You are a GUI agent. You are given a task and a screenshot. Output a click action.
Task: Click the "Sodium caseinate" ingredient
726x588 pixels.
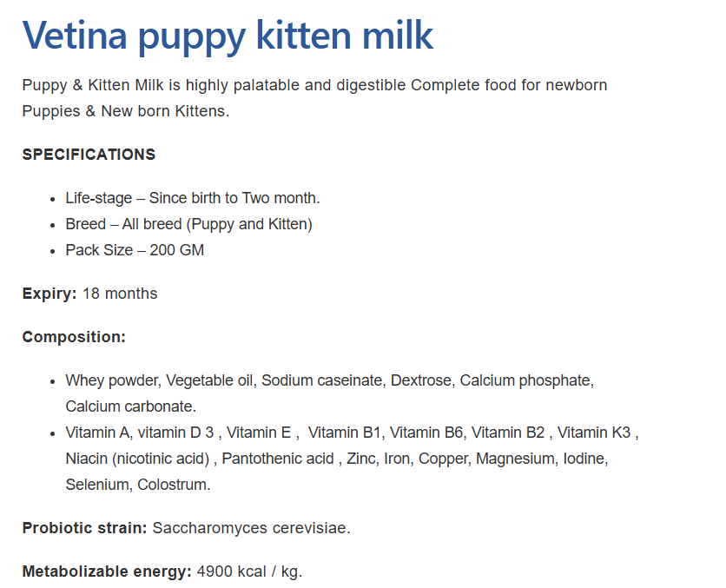(321, 380)
